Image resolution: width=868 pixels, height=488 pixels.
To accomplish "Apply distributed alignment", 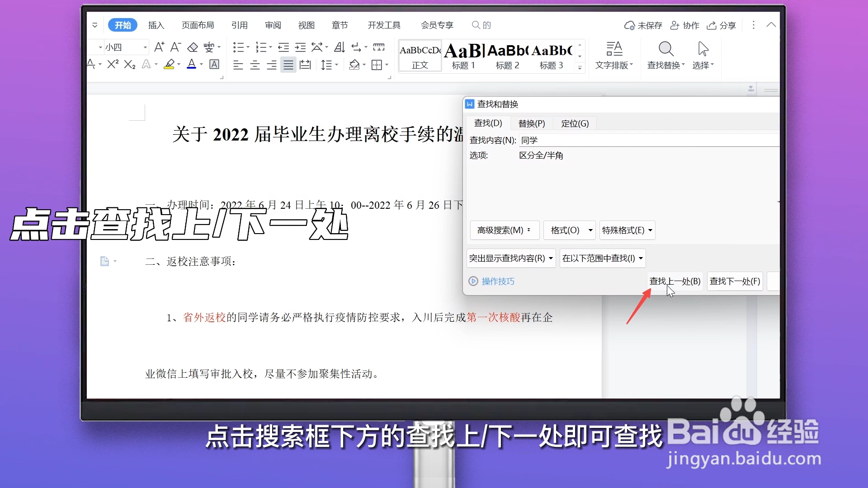I will click(305, 65).
